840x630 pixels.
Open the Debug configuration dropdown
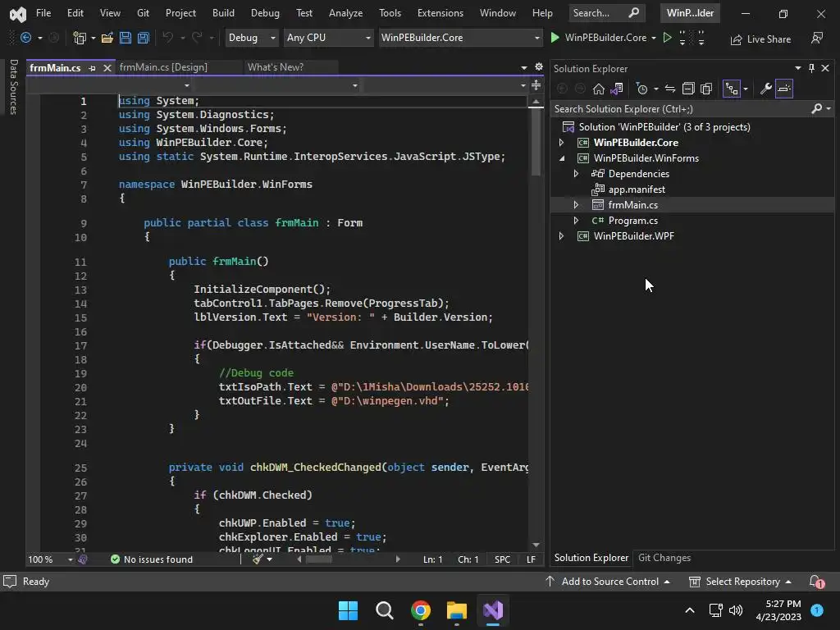tap(251, 38)
